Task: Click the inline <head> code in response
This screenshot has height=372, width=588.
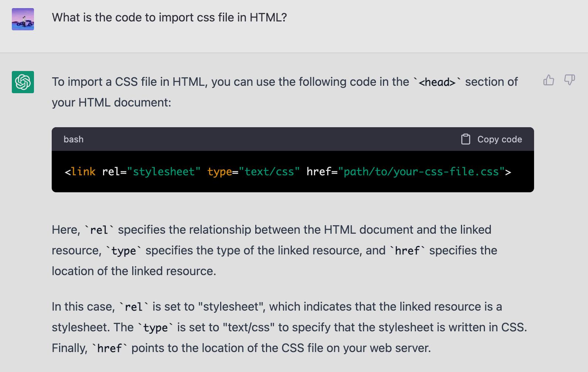Action: 437,82
